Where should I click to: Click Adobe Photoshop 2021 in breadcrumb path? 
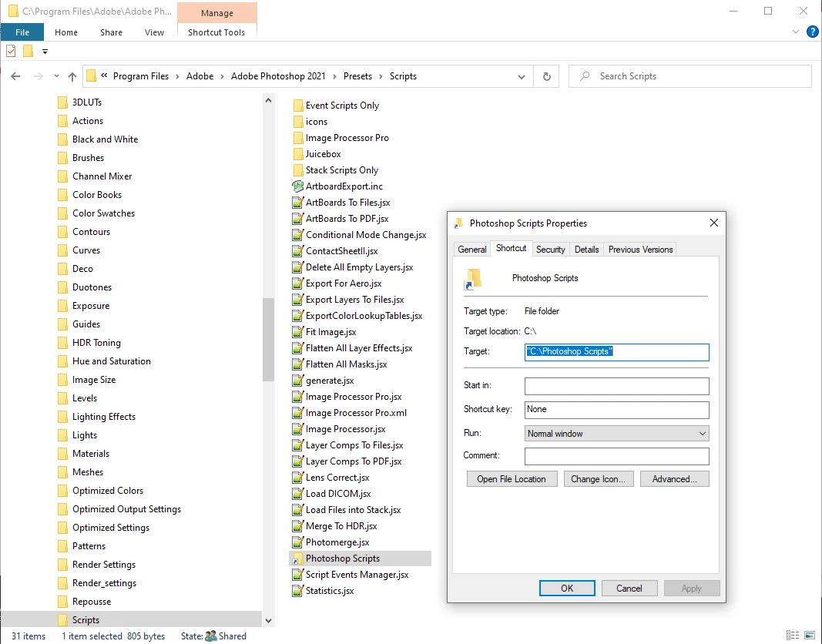coord(278,76)
